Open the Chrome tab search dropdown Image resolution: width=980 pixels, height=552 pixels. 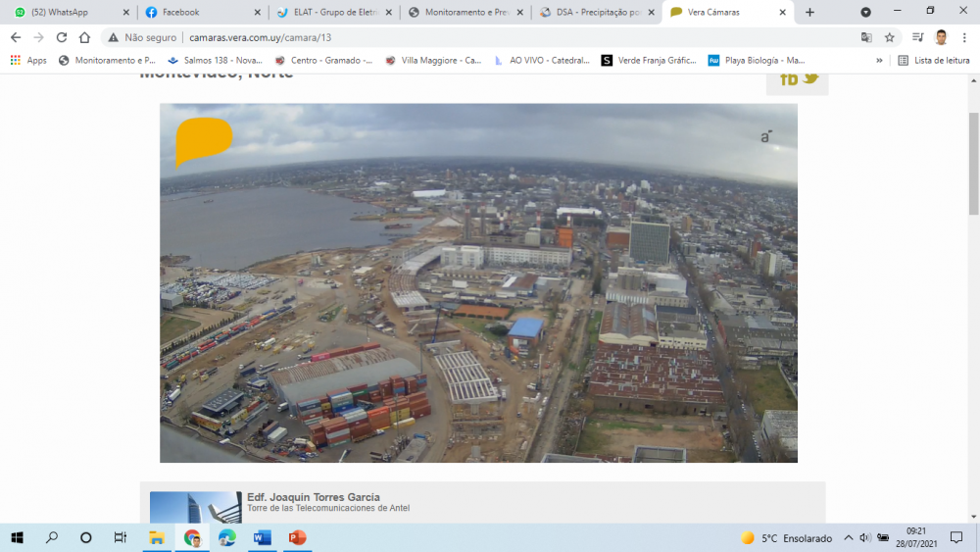pyautogui.click(x=865, y=13)
